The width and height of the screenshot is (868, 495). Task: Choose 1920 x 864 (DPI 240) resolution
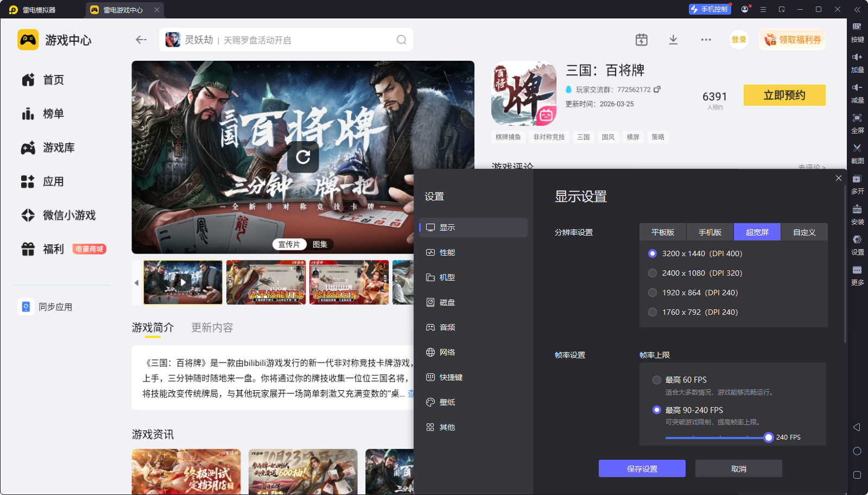pos(652,293)
